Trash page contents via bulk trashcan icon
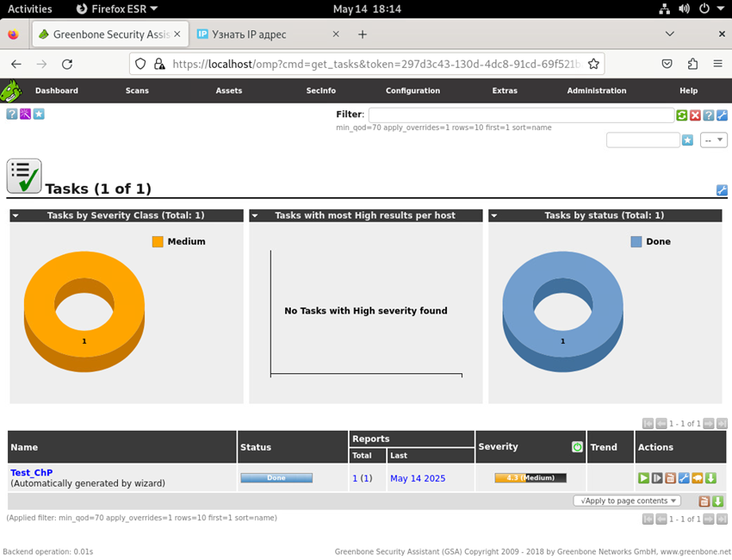Viewport: 732px width, 560px height. tap(704, 501)
